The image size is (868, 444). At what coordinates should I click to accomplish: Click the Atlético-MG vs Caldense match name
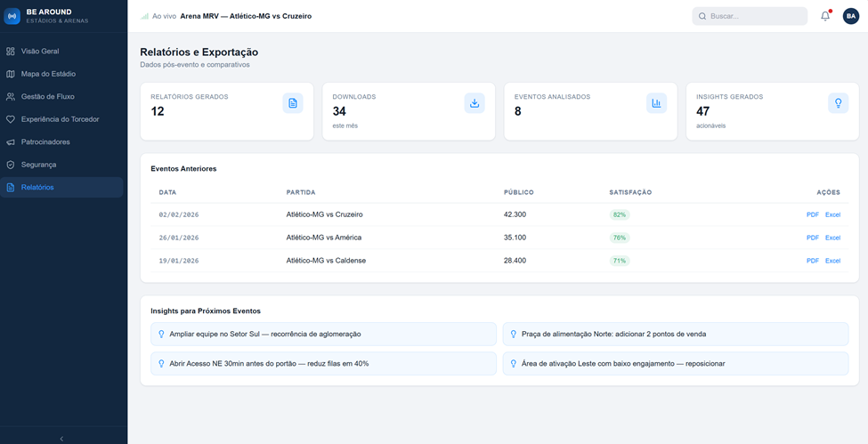pyautogui.click(x=326, y=261)
